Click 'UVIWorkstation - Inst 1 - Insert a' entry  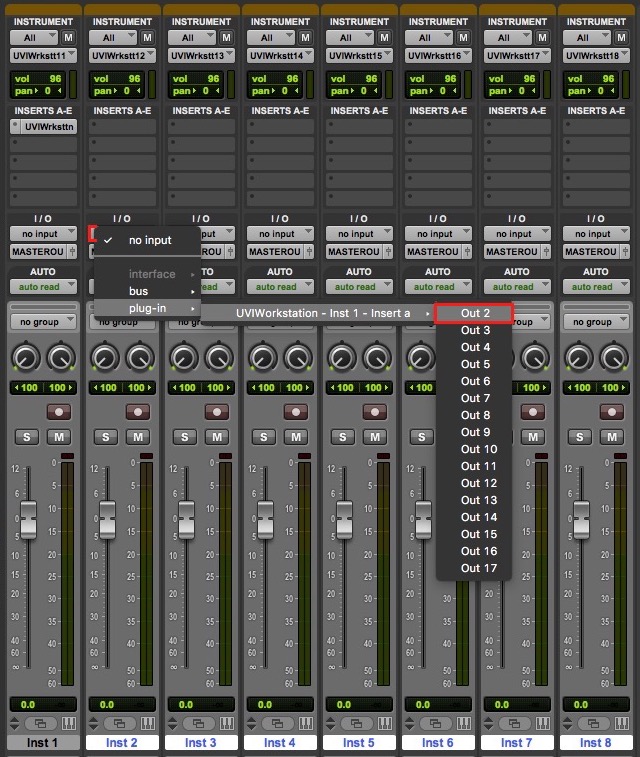318,313
